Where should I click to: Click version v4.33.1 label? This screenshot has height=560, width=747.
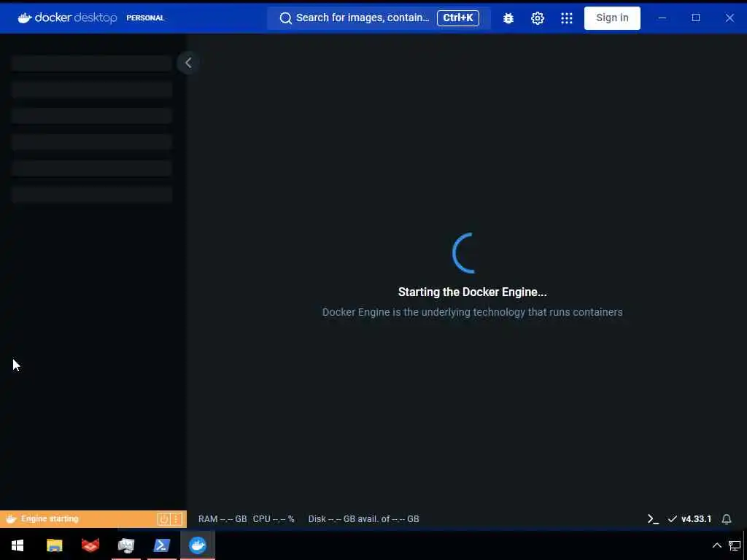point(696,519)
